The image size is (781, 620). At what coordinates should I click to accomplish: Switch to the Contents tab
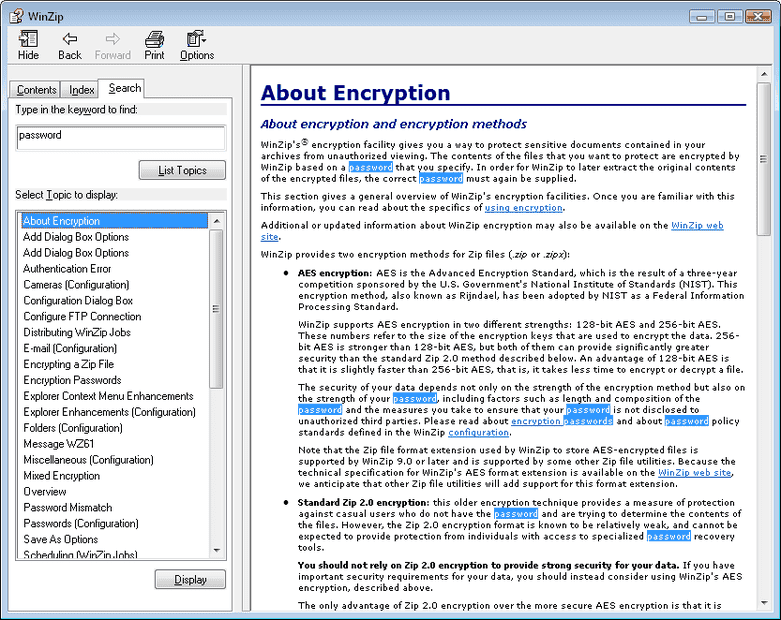(x=36, y=90)
